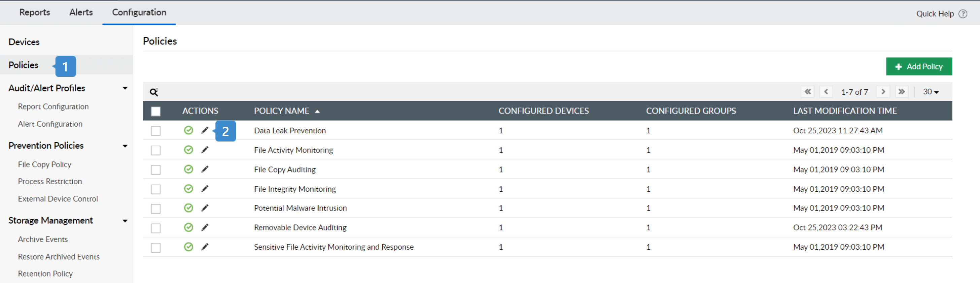Collapse the Storage Management section
Screen dimensions: 980x283
point(125,221)
